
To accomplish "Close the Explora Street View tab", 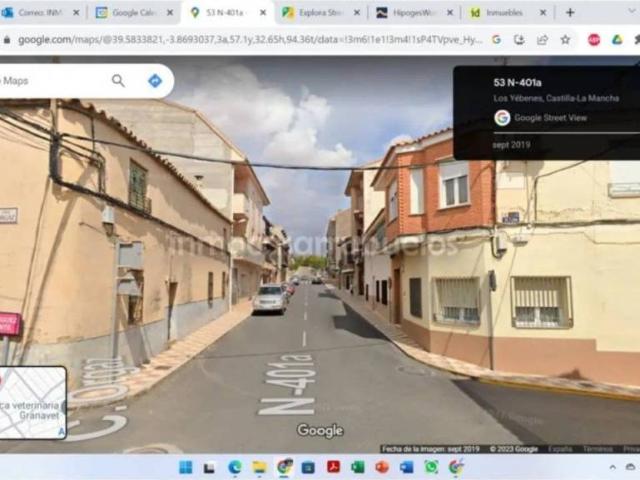I will [x=357, y=13].
